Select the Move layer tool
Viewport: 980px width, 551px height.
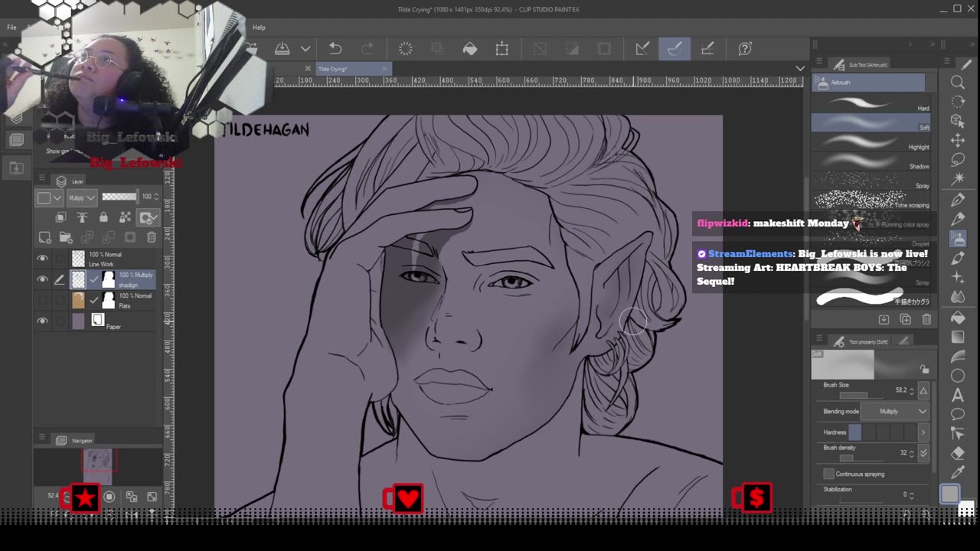click(958, 140)
